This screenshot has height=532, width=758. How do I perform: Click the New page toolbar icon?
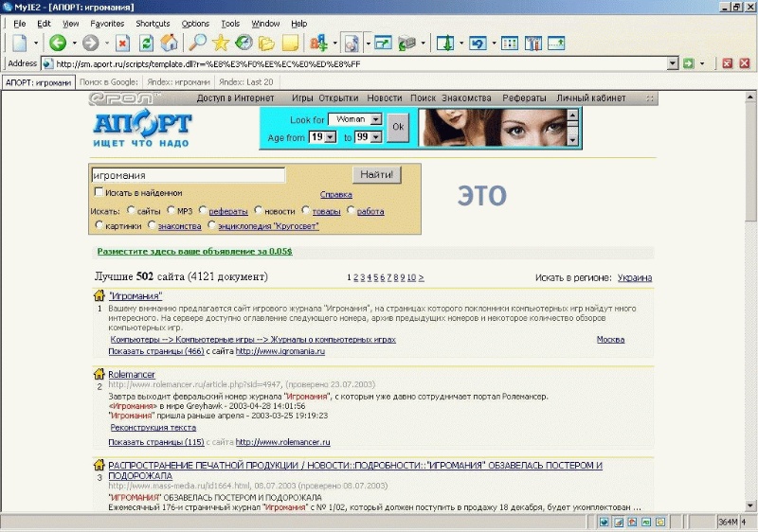click(x=20, y=43)
